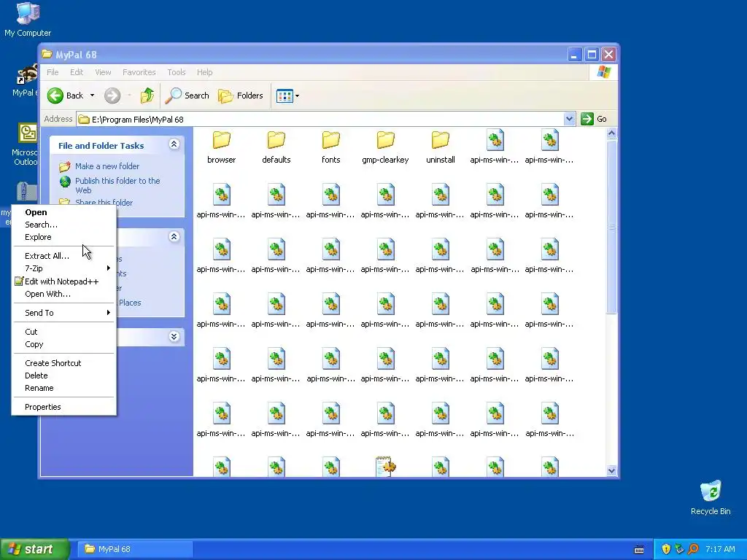Image resolution: width=747 pixels, height=560 pixels.
Task: Open the Help menu
Action: (205, 72)
